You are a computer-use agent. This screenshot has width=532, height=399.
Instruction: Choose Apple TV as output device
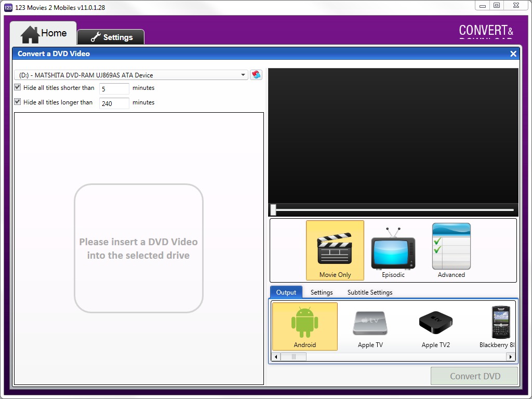pyautogui.click(x=370, y=328)
